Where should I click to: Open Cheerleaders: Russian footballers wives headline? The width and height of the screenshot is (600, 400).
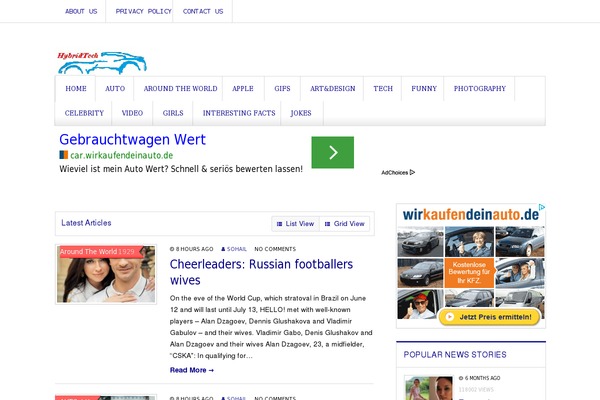click(x=261, y=272)
